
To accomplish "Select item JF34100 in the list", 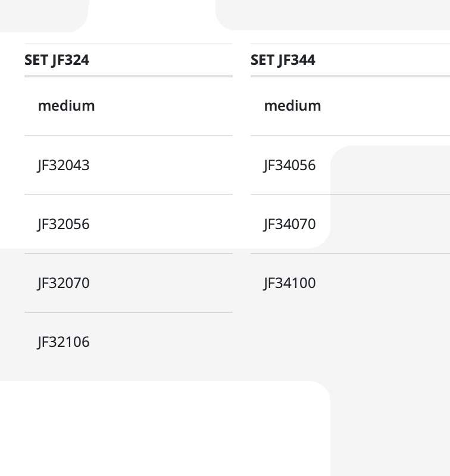I will click(290, 283).
